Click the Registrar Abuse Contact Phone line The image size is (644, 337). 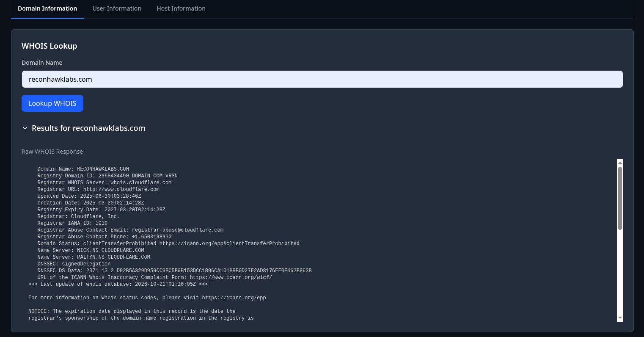coord(105,237)
